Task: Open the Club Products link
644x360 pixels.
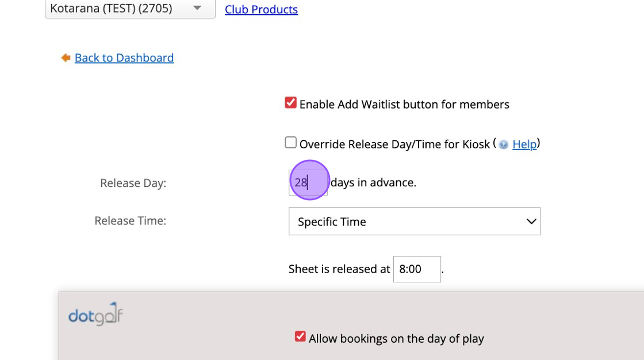Action: pyautogui.click(x=261, y=9)
